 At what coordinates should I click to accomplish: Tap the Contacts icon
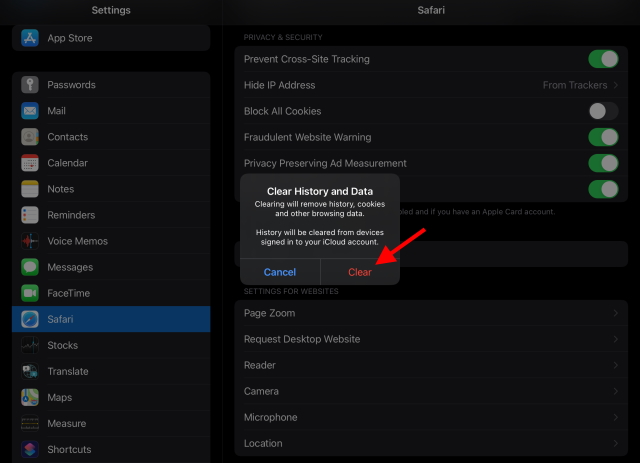(30, 137)
